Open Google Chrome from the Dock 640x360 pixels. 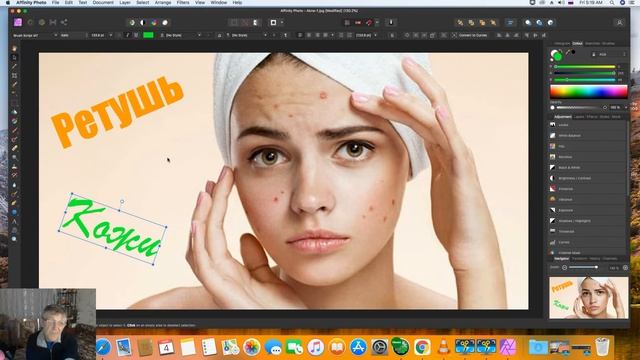click(422, 347)
